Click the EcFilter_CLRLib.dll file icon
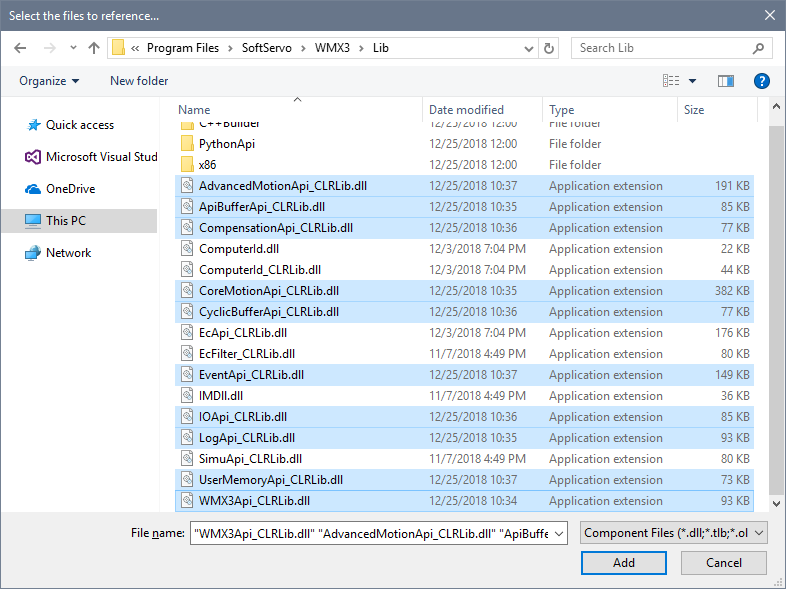 coord(187,354)
